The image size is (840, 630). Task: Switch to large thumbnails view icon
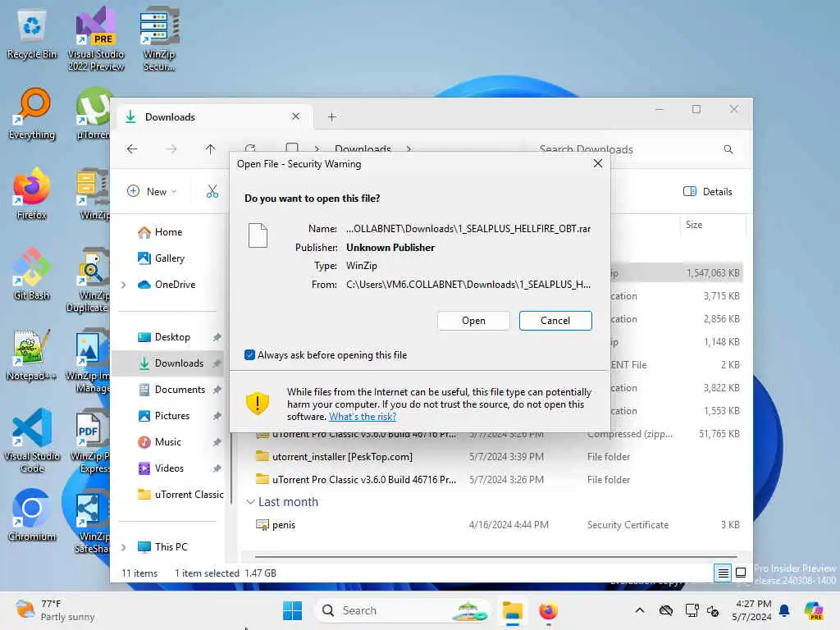pyautogui.click(x=741, y=573)
